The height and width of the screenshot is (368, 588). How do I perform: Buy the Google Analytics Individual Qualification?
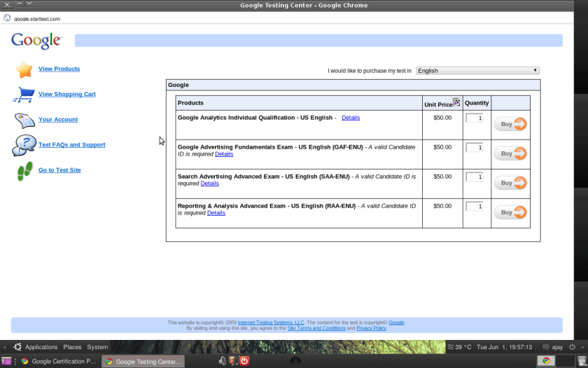(510, 124)
